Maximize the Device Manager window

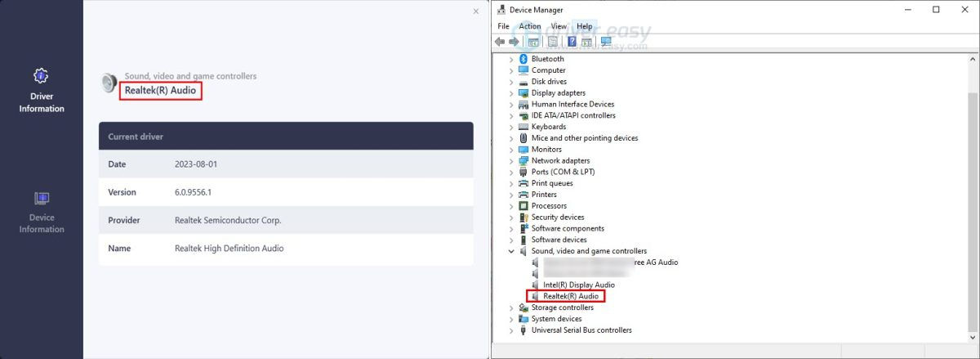[936, 10]
